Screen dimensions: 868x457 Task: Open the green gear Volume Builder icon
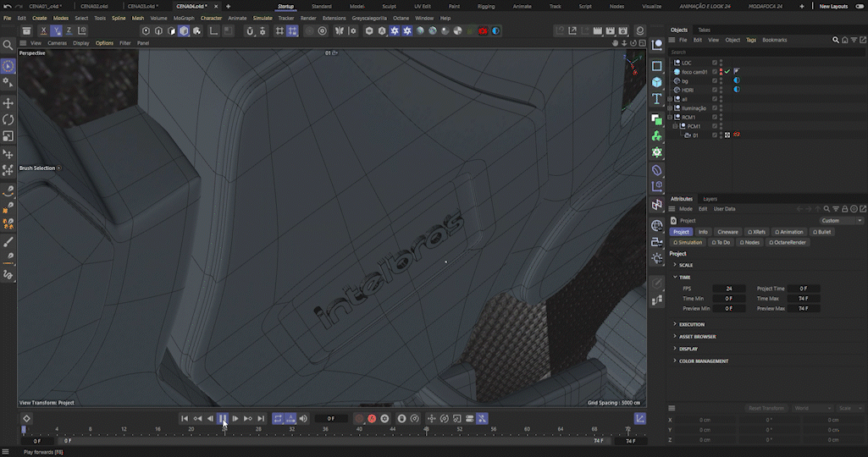(657, 152)
